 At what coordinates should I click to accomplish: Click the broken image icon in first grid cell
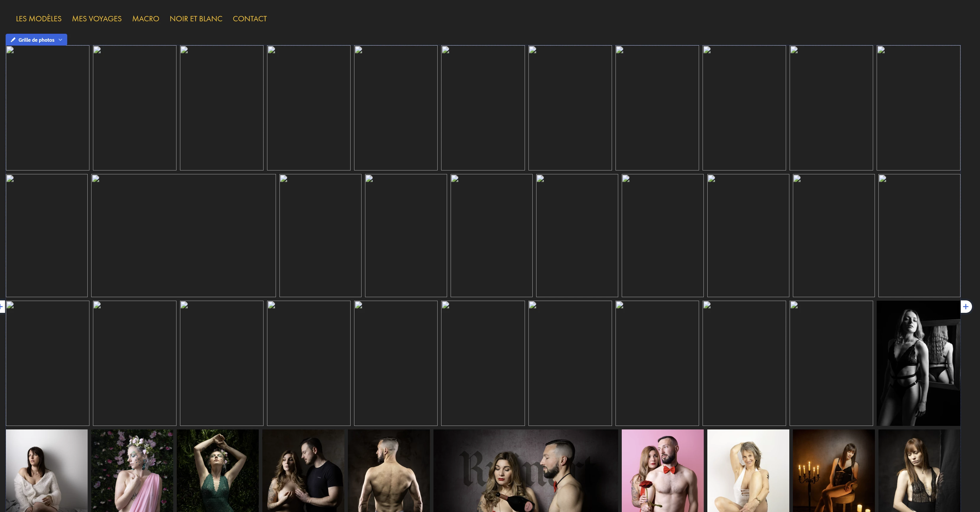10,50
